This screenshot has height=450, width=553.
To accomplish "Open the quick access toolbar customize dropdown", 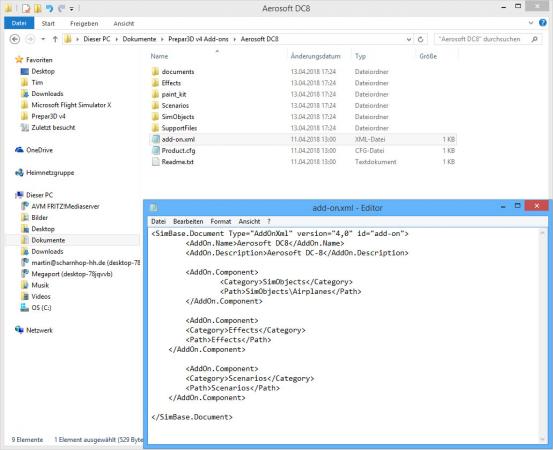I will (x=72, y=8).
